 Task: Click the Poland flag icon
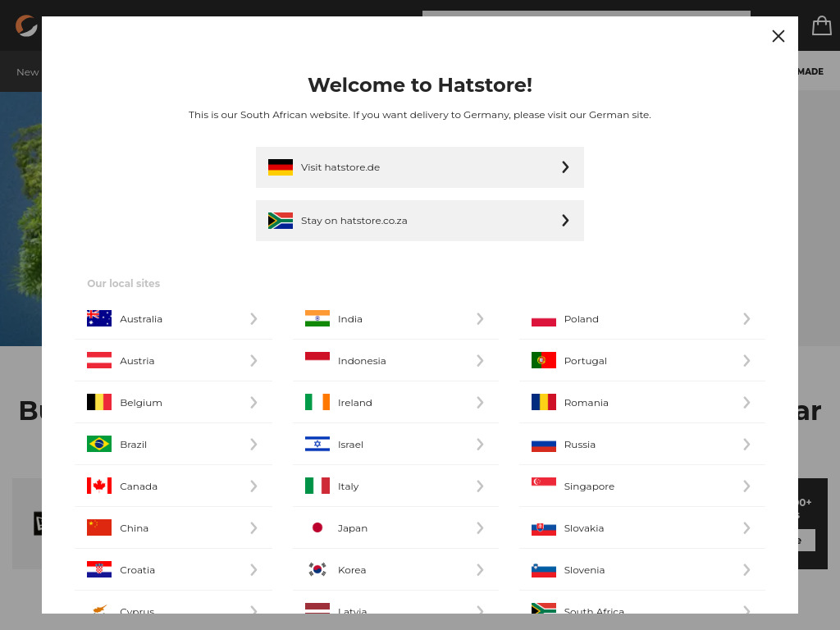[544, 319]
